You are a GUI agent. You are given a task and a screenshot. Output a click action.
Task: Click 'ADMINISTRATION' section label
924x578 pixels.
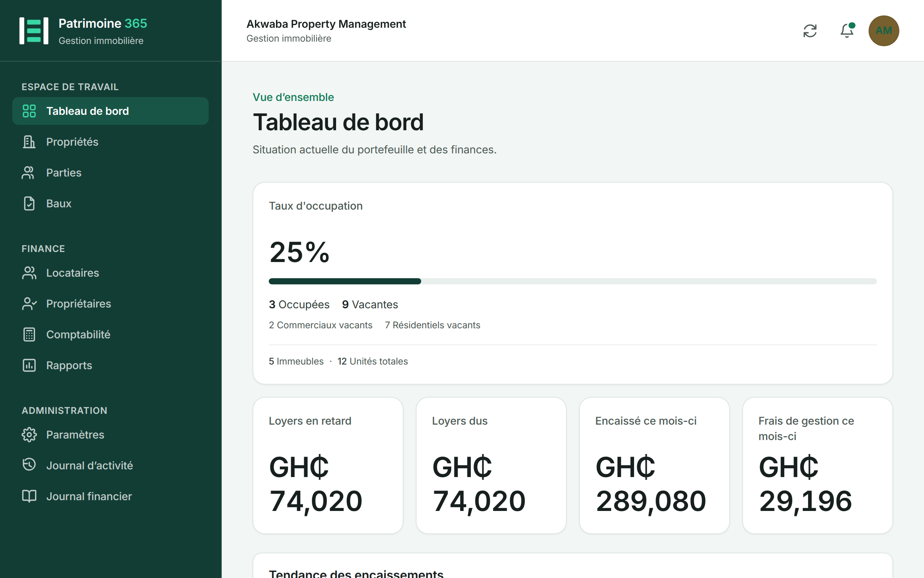pyautogui.click(x=64, y=411)
